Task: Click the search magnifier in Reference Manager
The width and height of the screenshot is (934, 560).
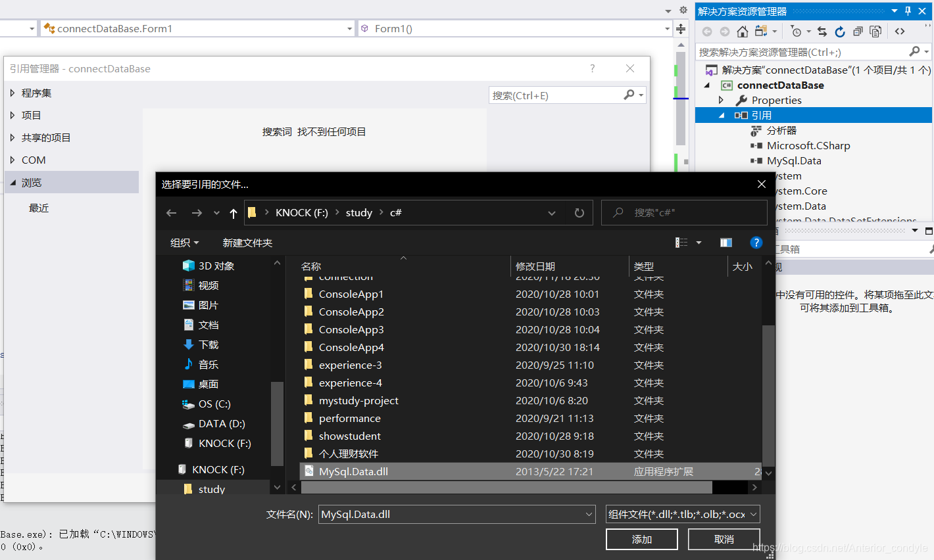Action: coord(629,95)
